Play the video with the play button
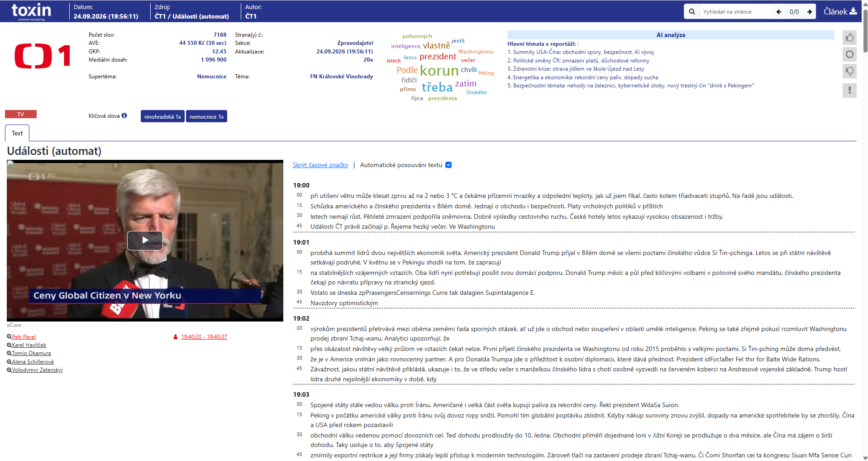Image resolution: width=868 pixels, height=461 pixels. tap(145, 240)
